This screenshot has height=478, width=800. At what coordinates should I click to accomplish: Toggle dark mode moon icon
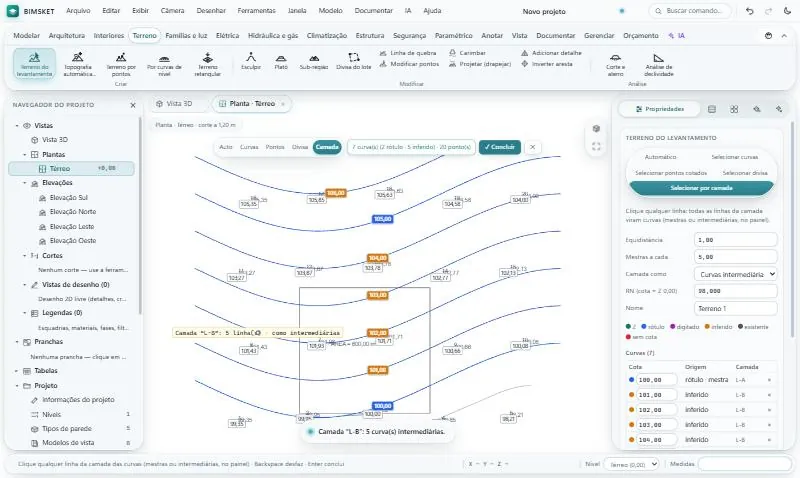(x=787, y=11)
